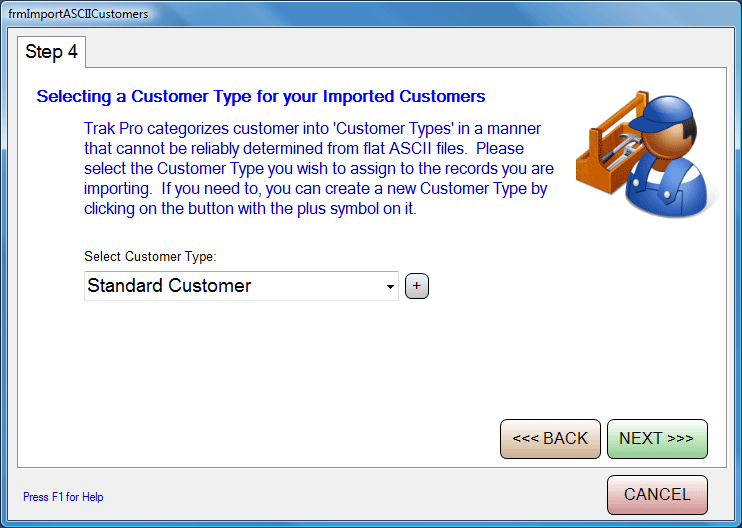Click the Trak Pro description paragraph

(x=318, y=168)
